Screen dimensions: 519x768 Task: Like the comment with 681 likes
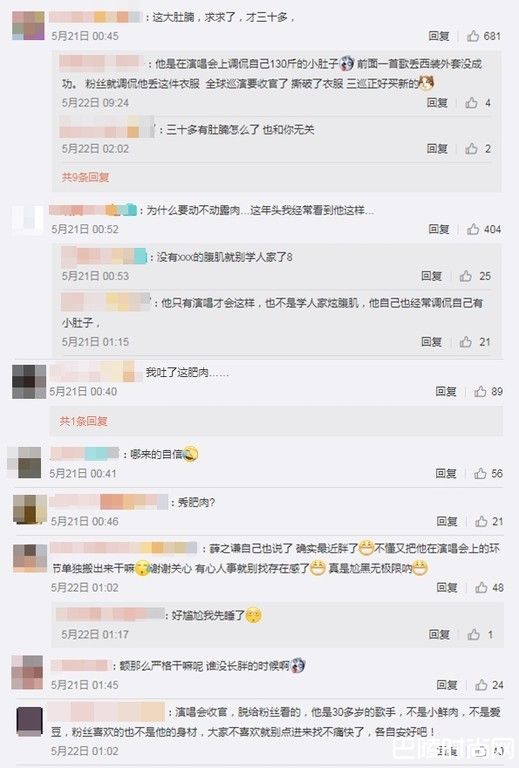(x=472, y=36)
